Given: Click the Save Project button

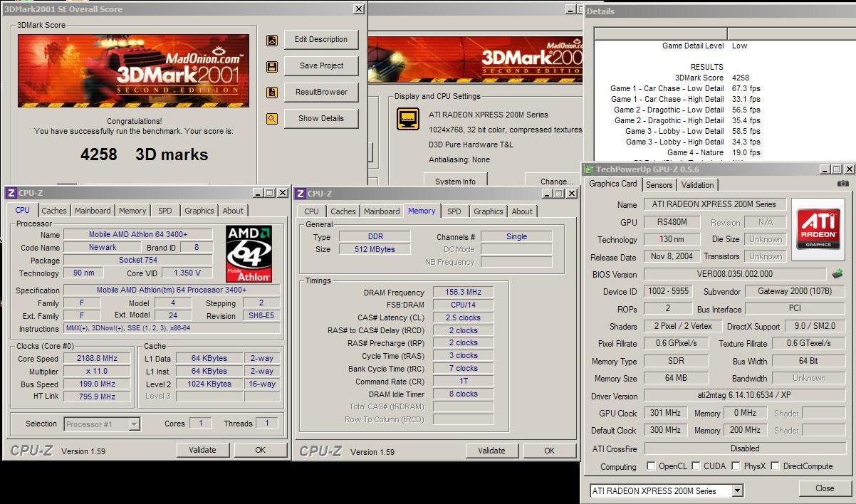Looking at the screenshot, I should click(321, 66).
